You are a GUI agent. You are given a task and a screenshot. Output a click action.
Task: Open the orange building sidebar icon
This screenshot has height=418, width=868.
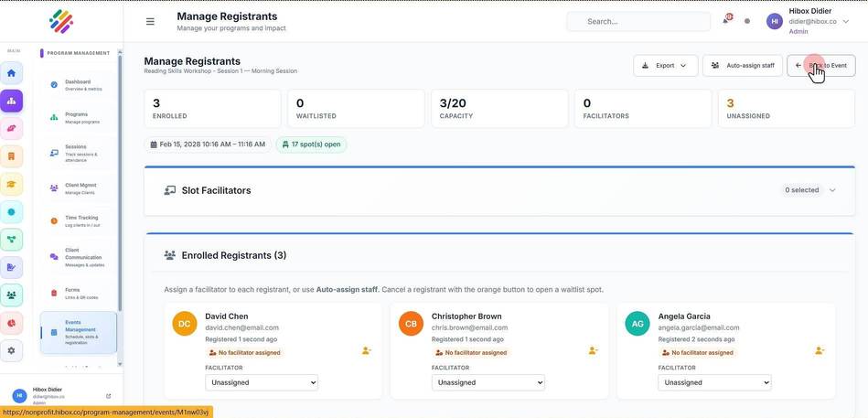[x=11, y=156]
